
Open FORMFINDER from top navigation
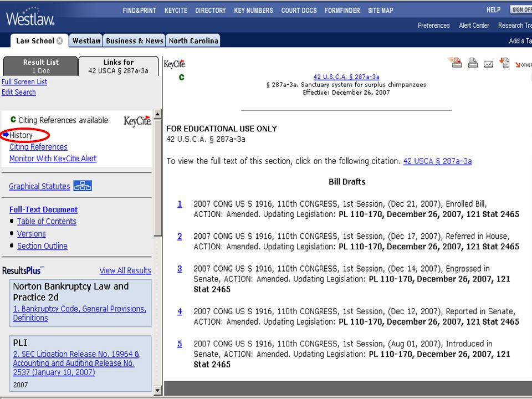point(342,11)
